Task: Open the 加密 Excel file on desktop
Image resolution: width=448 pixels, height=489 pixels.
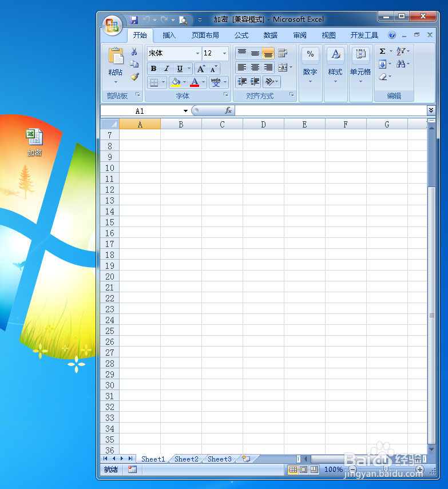Action: (34, 142)
